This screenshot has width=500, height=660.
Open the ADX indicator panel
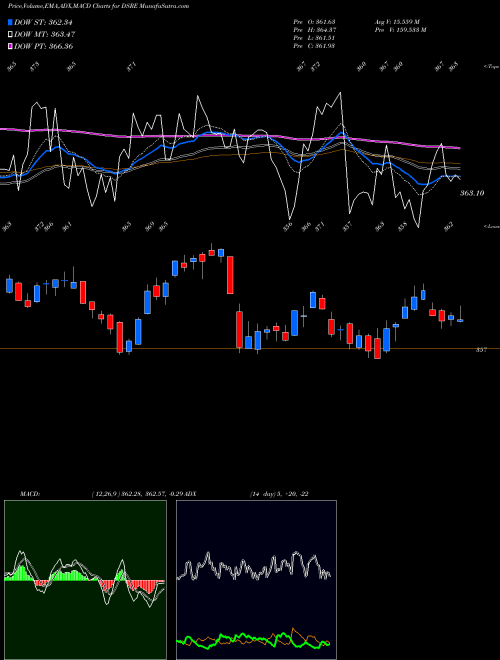point(256,580)
